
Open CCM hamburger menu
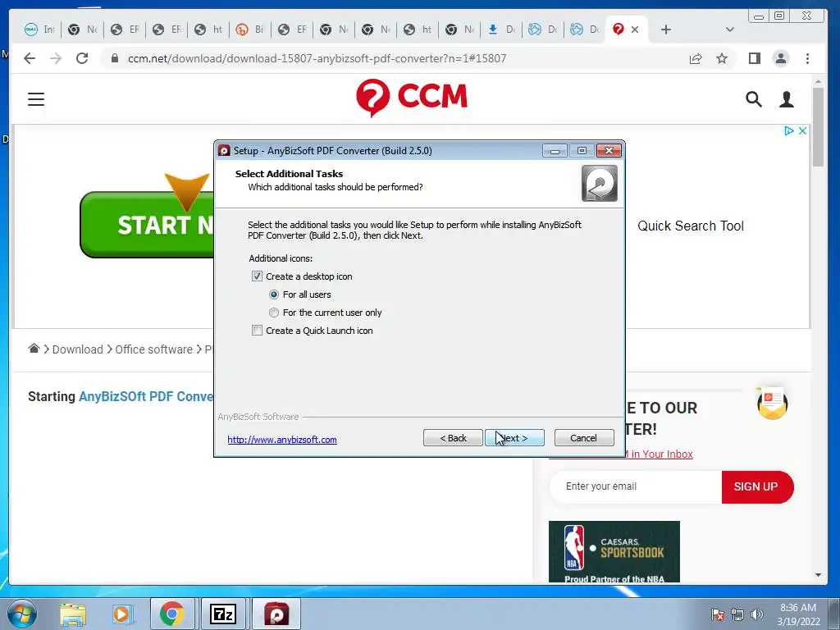tap(36, 99)
